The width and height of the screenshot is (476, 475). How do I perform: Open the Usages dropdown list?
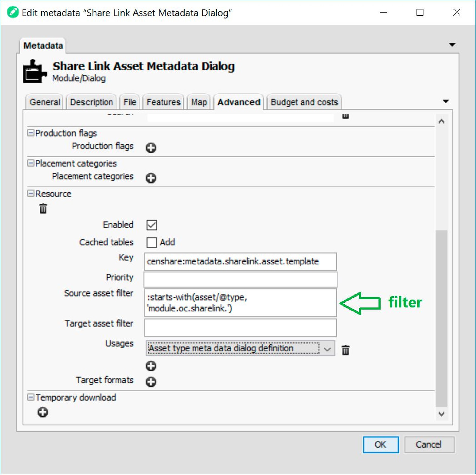pos(327,348)
